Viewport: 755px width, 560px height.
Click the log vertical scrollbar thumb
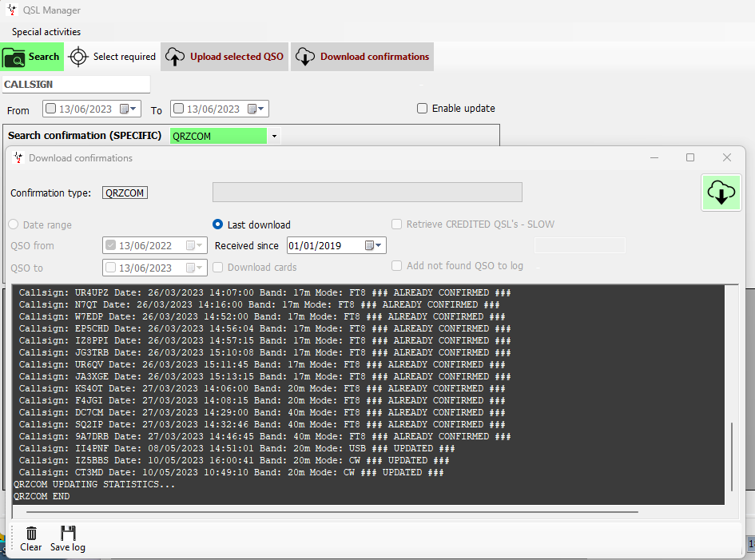[x=732, y=456]
